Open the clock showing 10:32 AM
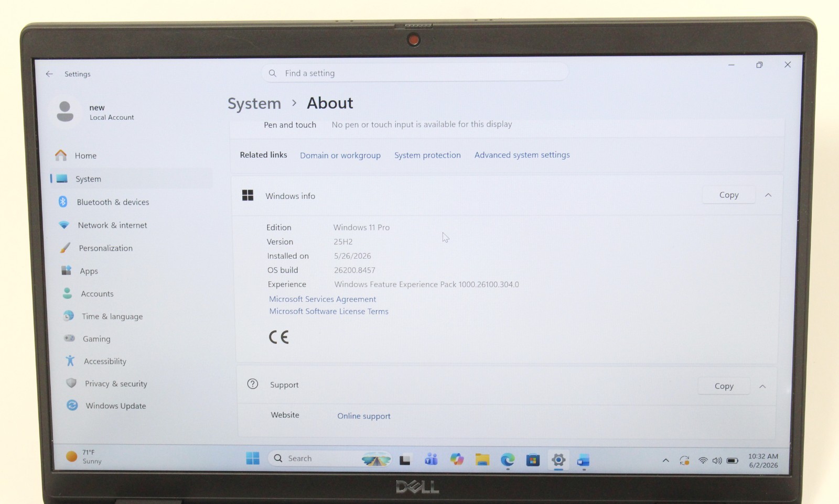This screenshot has width=839, height=504. pos(763,461)
